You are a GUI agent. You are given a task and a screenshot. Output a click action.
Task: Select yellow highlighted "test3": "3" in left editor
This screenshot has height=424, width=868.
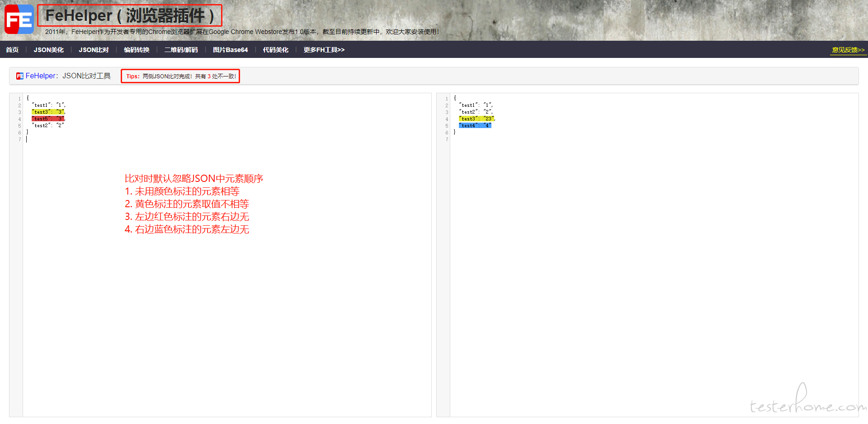pos(48,112)
